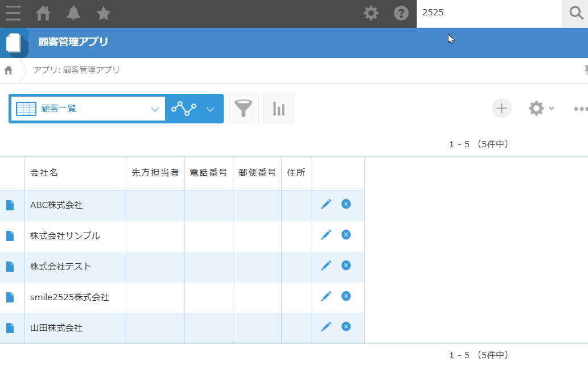Click the search magnifier button
This screenshot has height=365, width=588.
click(x=575, y=14)
